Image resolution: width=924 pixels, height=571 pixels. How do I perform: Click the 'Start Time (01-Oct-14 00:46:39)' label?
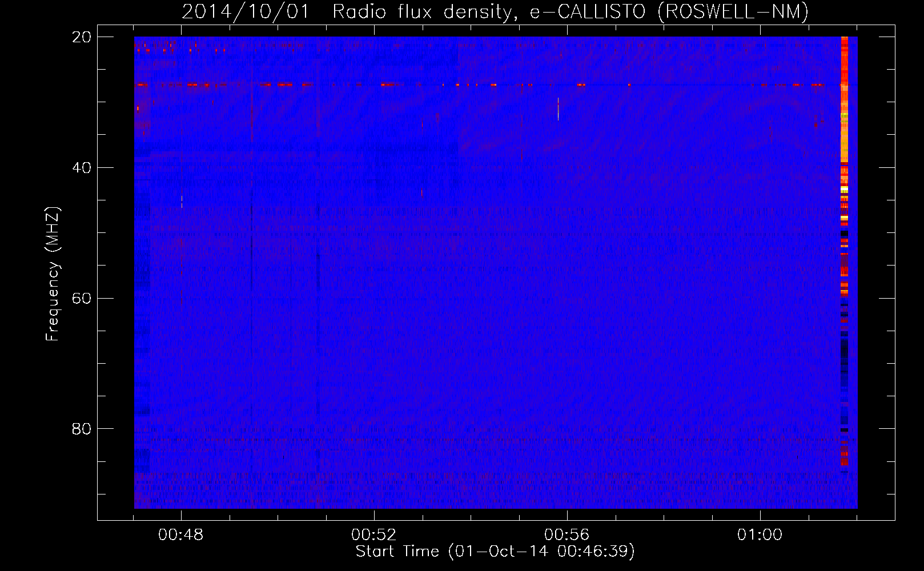(x=495, y=552)
